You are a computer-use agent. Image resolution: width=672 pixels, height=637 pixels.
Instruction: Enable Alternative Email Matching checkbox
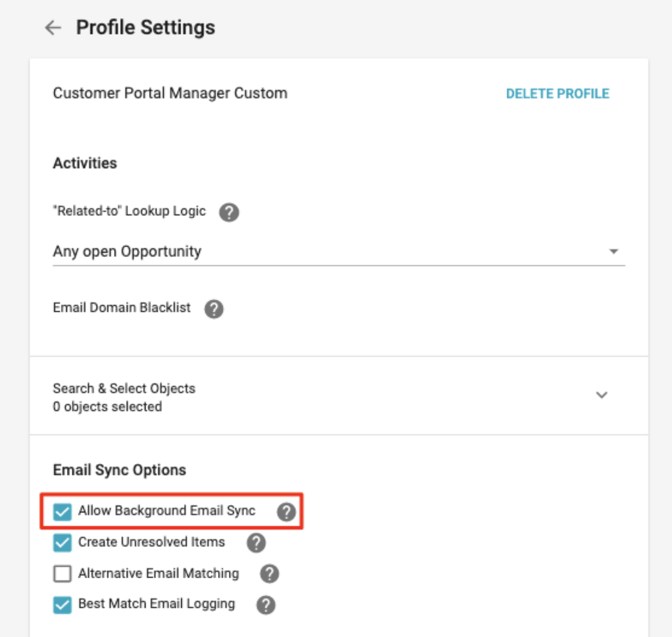click(62, 574)
